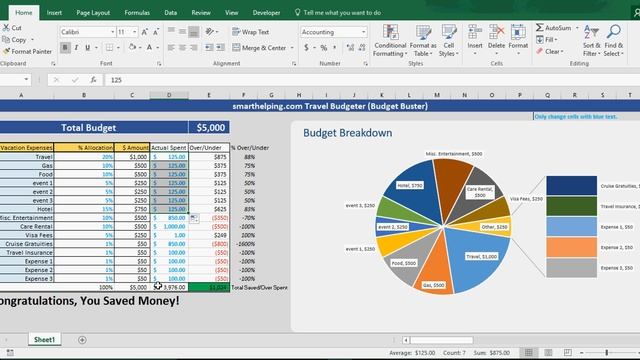Decrease font size with the smaller A icon
640x360 pixels.
156,32
